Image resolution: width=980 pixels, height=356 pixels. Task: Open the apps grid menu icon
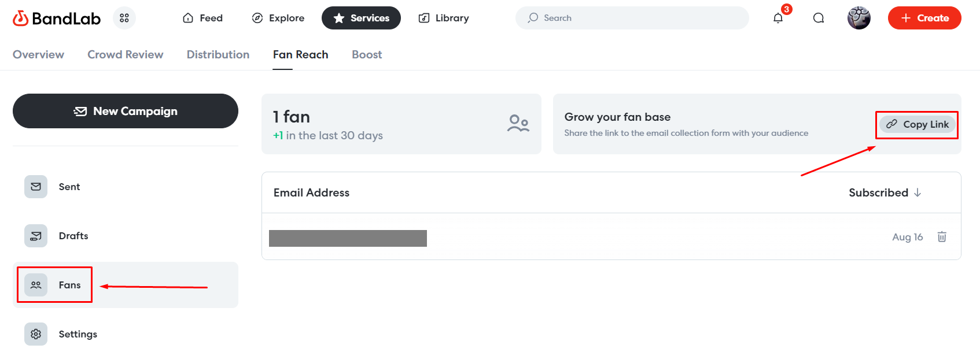[x=124, y=18]
